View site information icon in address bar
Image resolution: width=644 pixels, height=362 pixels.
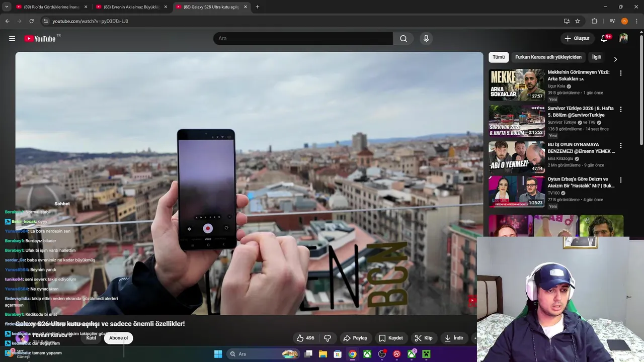coord(46,21)
